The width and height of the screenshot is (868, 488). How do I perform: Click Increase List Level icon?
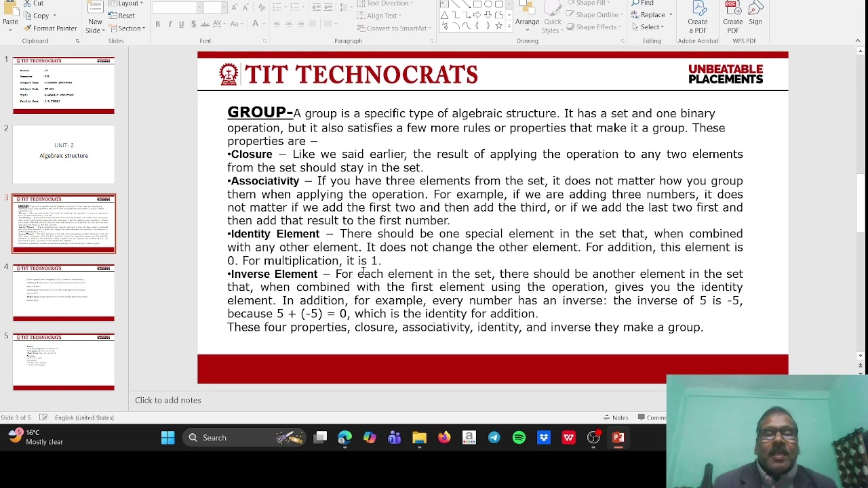328,7
